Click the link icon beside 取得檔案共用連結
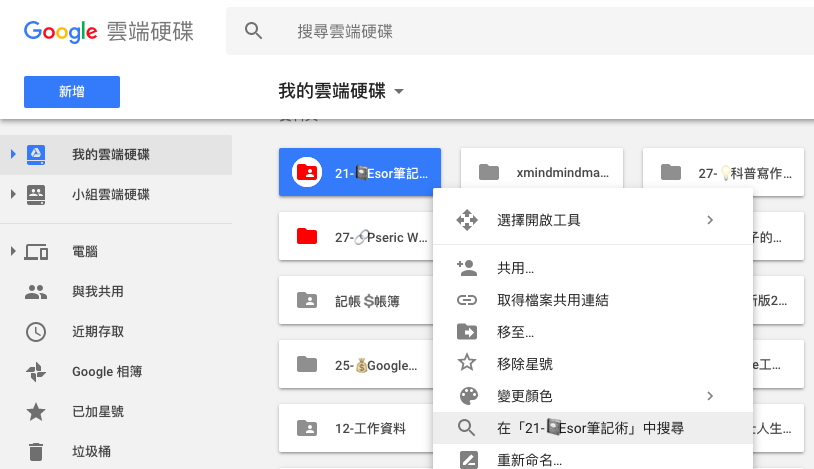This screenshot has height=469, width=814. [x=467, y=300]
